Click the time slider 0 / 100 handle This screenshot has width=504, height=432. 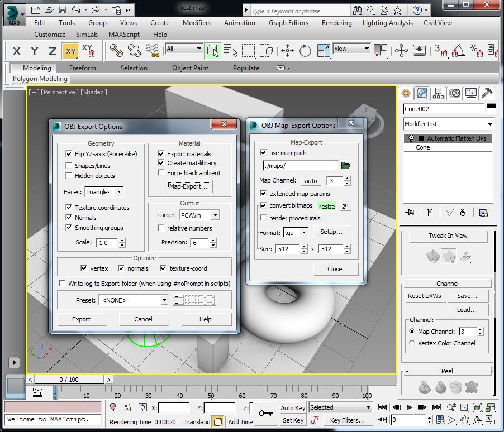(x=69, y=380)
